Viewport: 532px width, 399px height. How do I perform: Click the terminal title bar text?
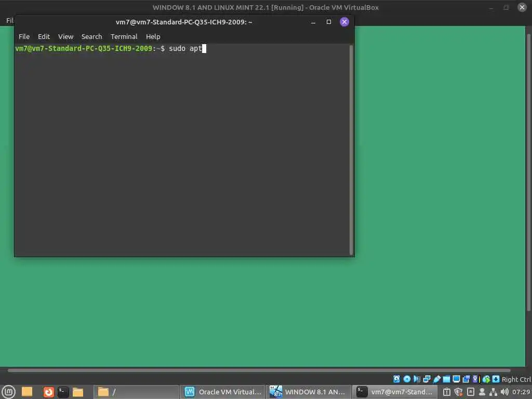point(184,22)
